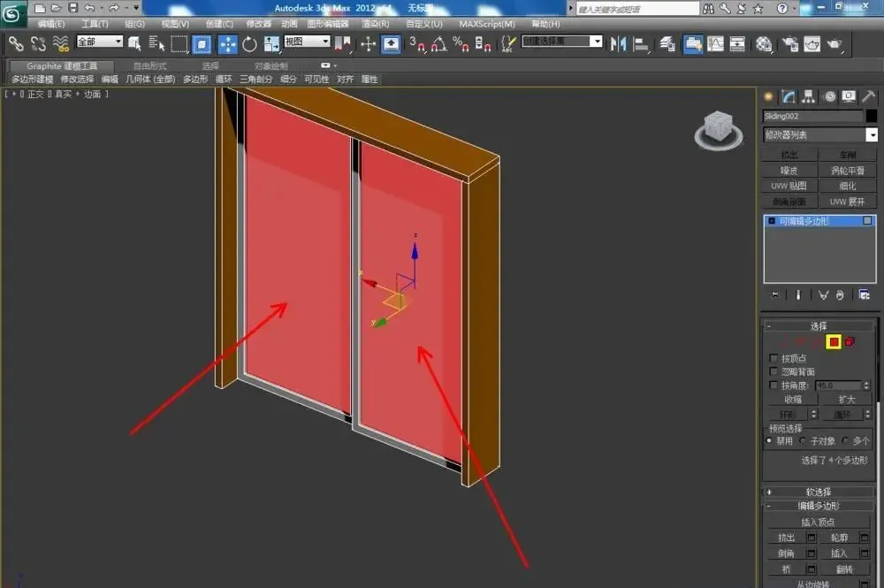Click the 插入顶点 button
Image resolution: width=884 pixels, height=588 pixels.
coord(818,522)
